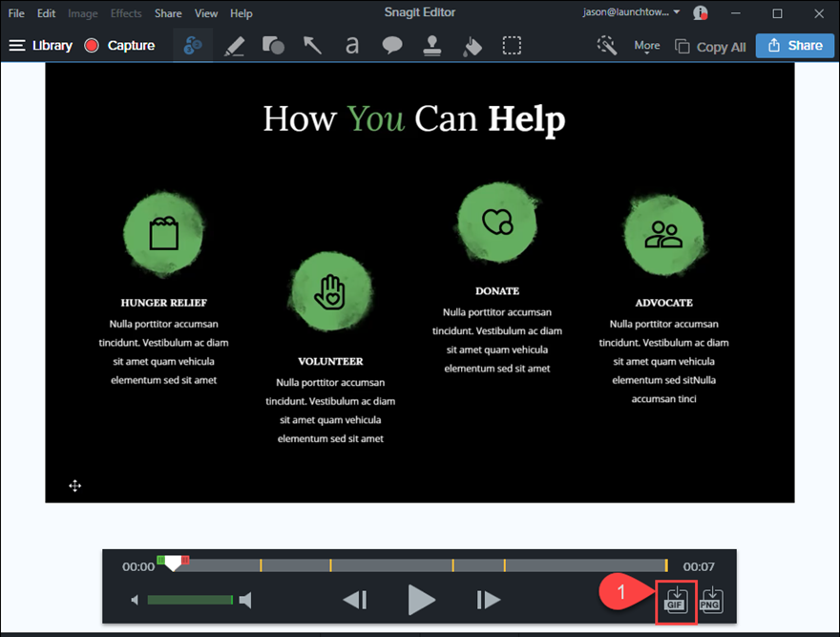The height and width of the screenshot is (637, 840).
Task: Open the Magic Wand smart tool
Action: tap(607, 45)
